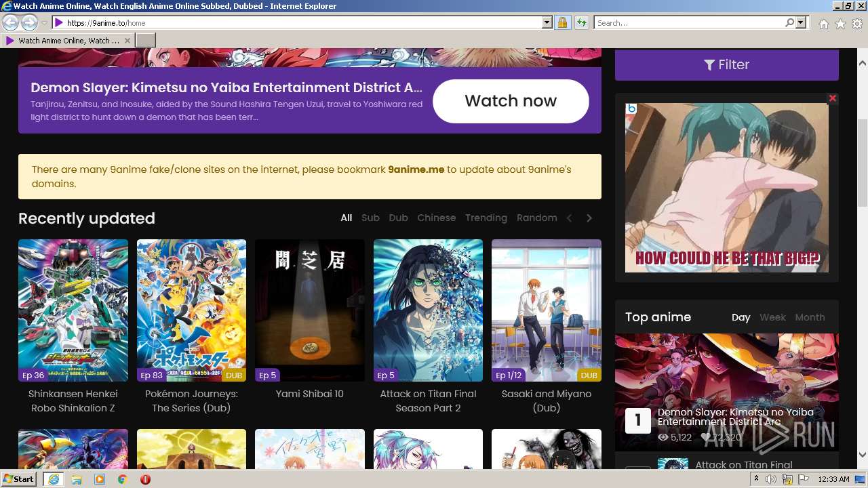Click the scrollbar down arrow
Image resolution: width=868 pixels, height=488 pixels.
coord(863,455)
